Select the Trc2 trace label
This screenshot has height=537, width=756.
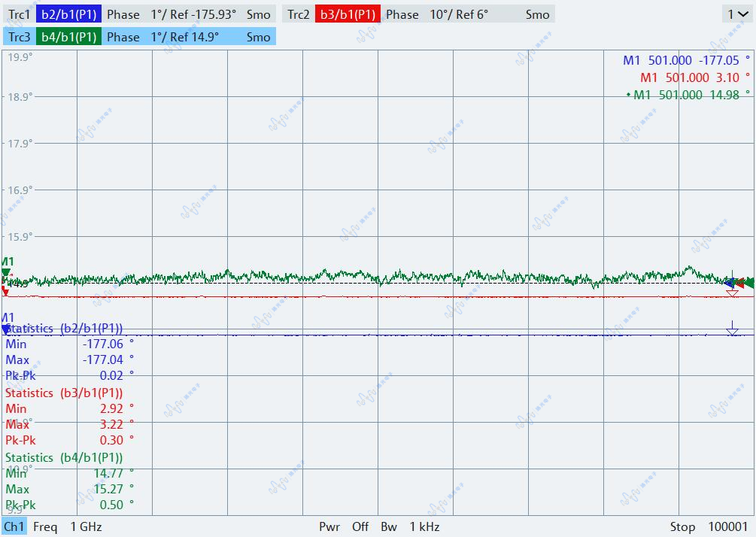point(299,14)
